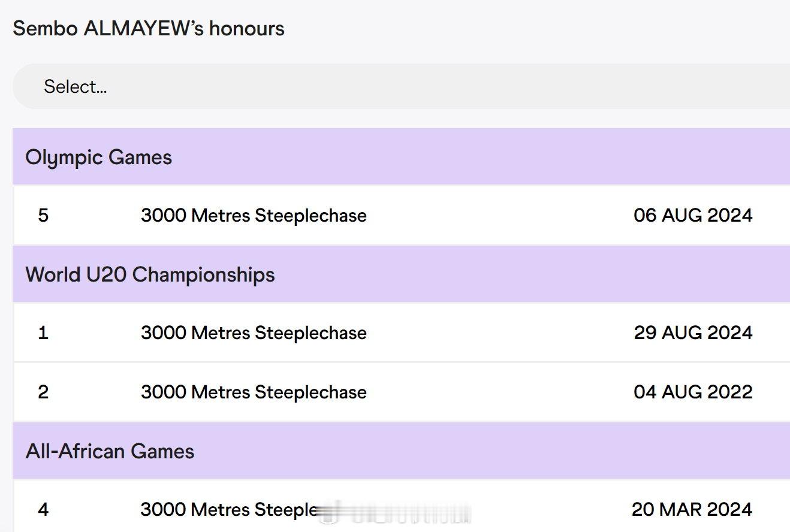790x532 pixels.
Task: Click the position 1 cell
Action: click(x=43, y=332)
